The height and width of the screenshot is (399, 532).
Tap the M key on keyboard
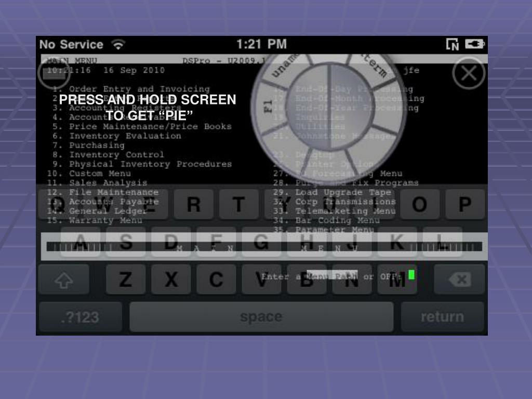click(x=397, y=280)
